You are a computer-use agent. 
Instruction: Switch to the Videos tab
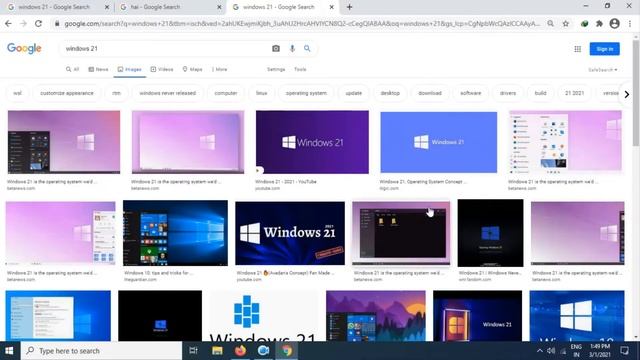(162, 69)
